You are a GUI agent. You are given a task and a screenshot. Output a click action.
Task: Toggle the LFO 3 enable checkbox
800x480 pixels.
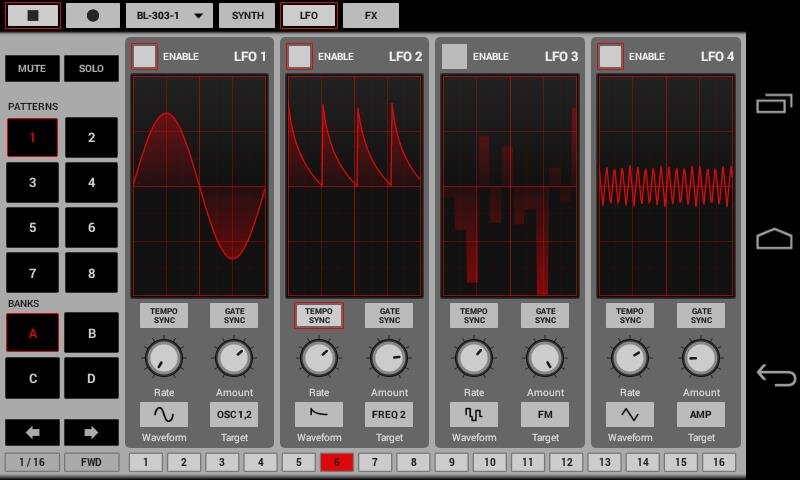[x=455, y=57]
